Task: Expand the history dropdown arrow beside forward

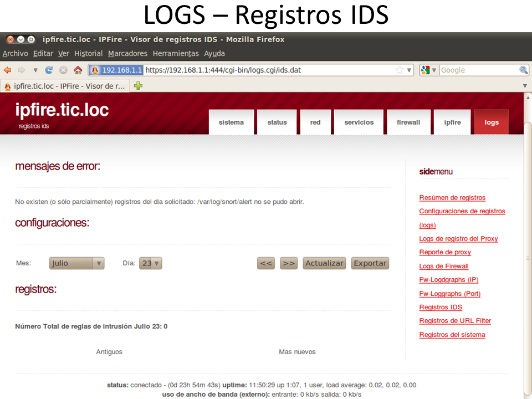Action: click(35, 70)
